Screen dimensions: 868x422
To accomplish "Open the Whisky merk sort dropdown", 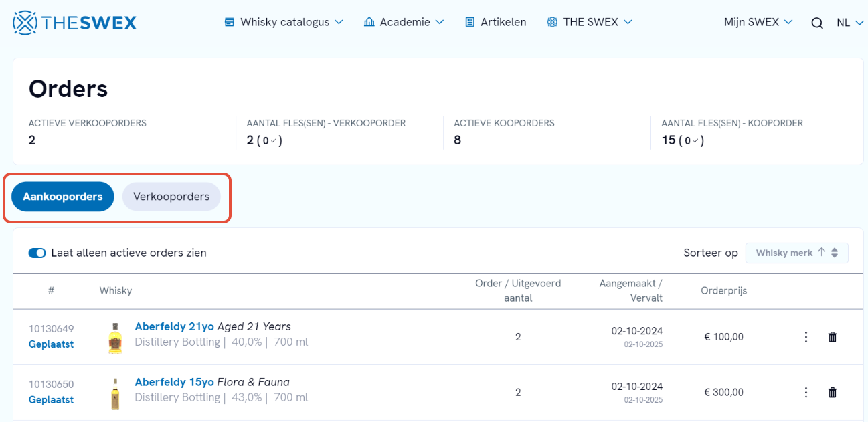I will [797, 253].
